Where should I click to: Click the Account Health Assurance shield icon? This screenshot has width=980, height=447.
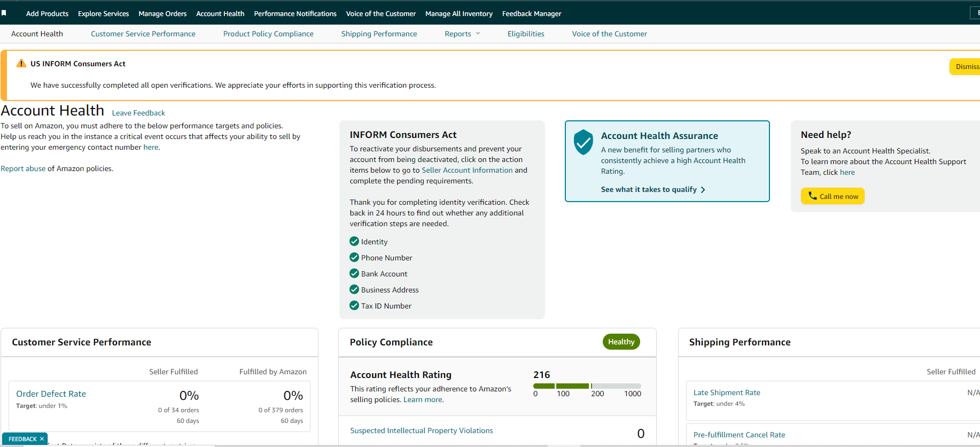point(583,142)
